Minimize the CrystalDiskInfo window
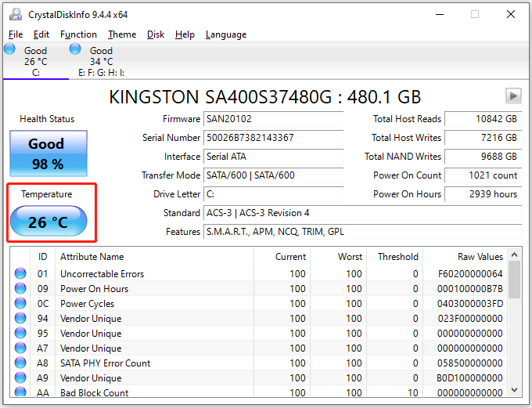 (x=440, y=14)
